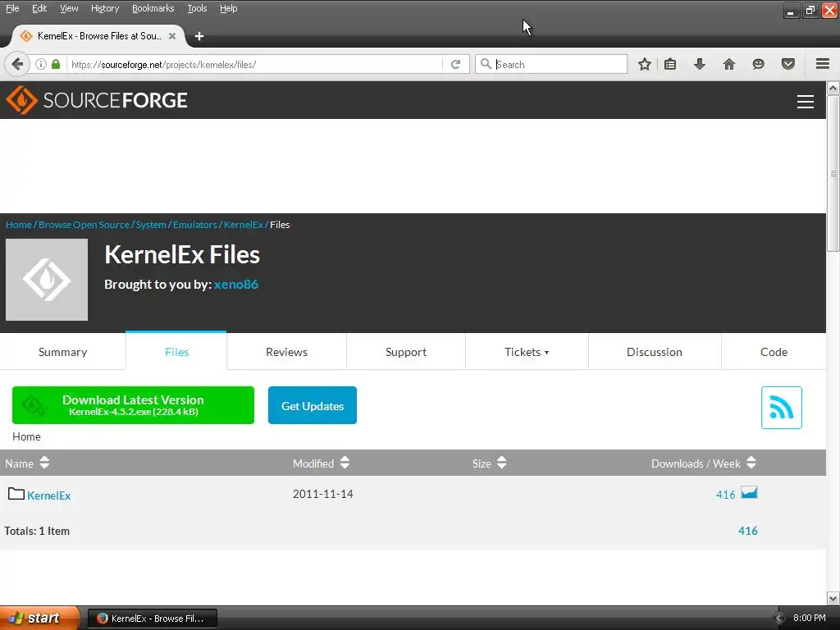Click the Get Updates button
The height and width of the screenshot is (630, 840).
[x=313, y=405]
